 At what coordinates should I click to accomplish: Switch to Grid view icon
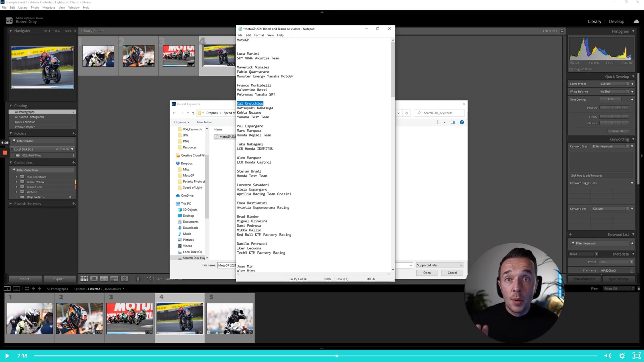click(x=84, y=279)
